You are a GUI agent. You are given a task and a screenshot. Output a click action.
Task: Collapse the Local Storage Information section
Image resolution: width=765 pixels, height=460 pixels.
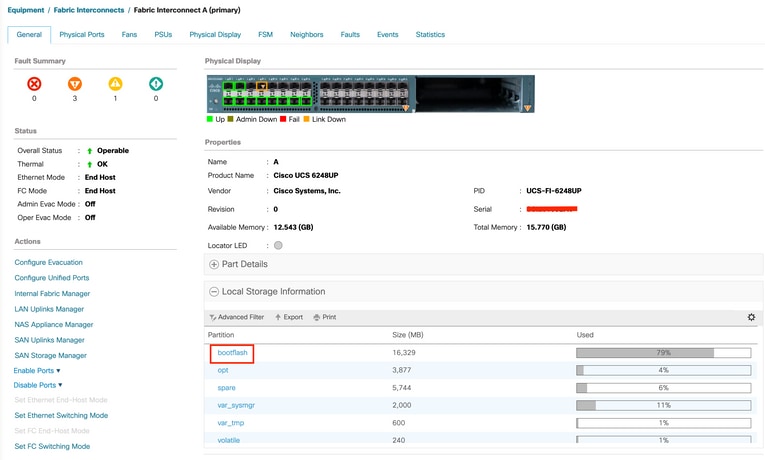214,292
